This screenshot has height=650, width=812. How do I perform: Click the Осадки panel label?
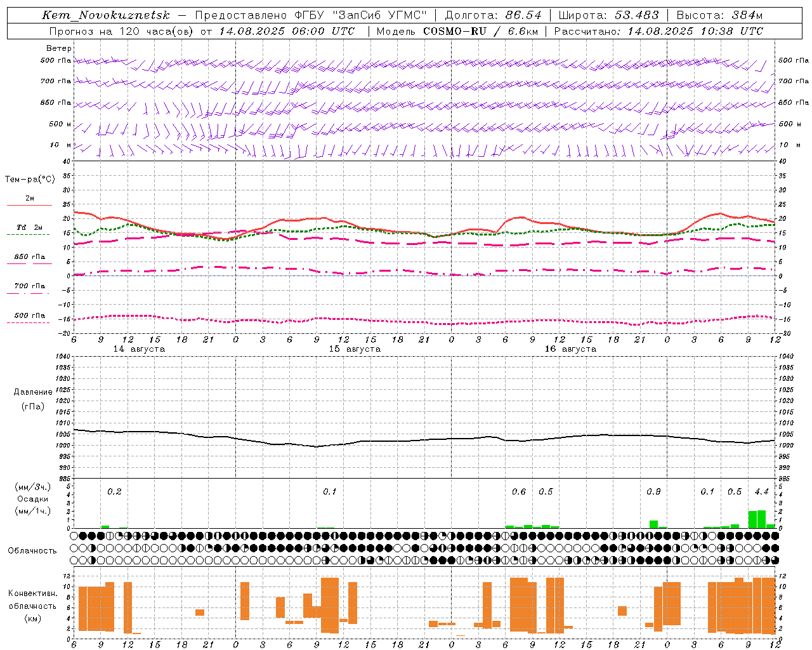click(x=33, y=499)
